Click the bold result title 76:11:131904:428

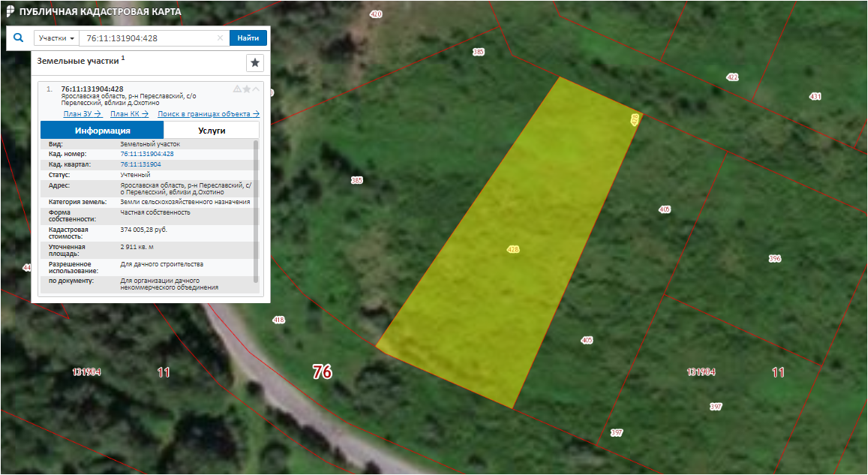point(92,89)
